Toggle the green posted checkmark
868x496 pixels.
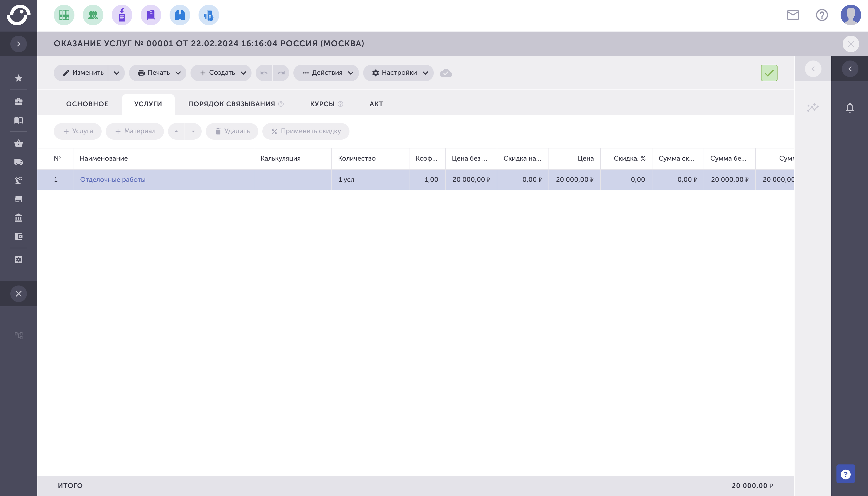[x=769, y=73]
